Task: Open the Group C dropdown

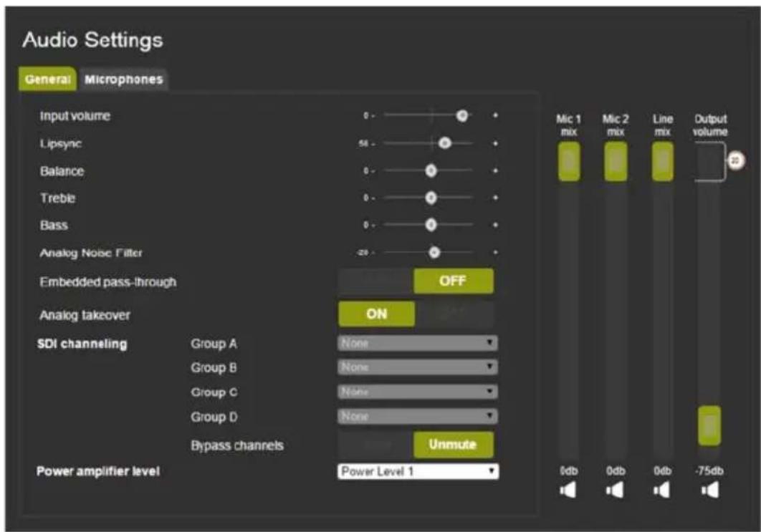Action: tap(417, 392)
